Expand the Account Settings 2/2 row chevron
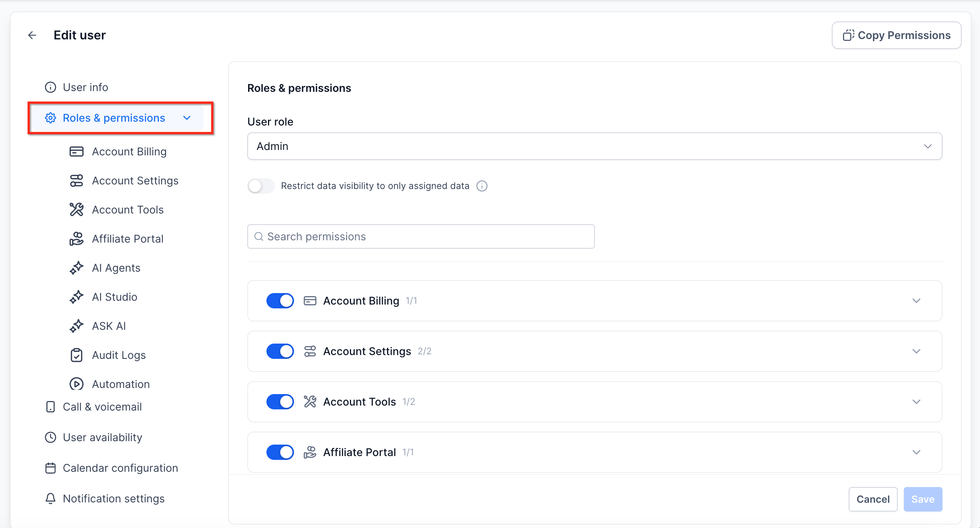Viewport: 980px width, 528px height. pyautogui.click(x=916, y=351)
